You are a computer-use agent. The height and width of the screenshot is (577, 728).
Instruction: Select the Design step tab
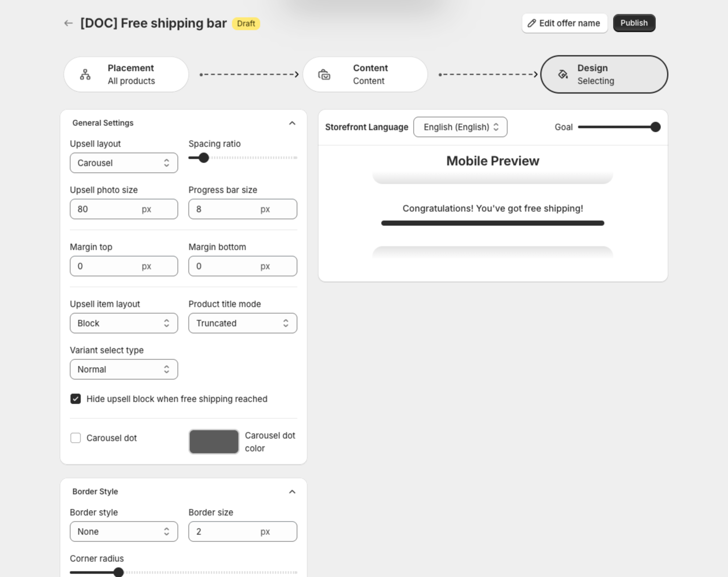pos(604,74)
